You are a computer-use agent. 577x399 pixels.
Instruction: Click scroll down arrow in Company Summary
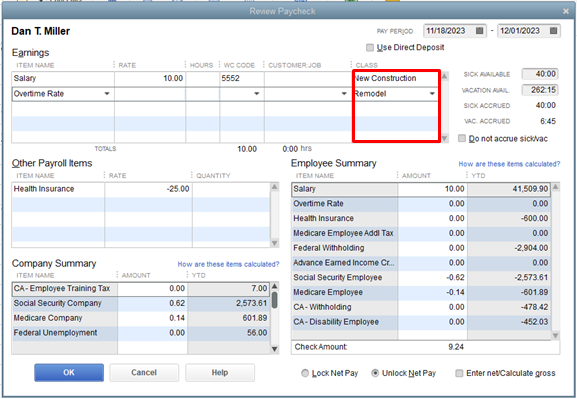click(x=275, y=349)
